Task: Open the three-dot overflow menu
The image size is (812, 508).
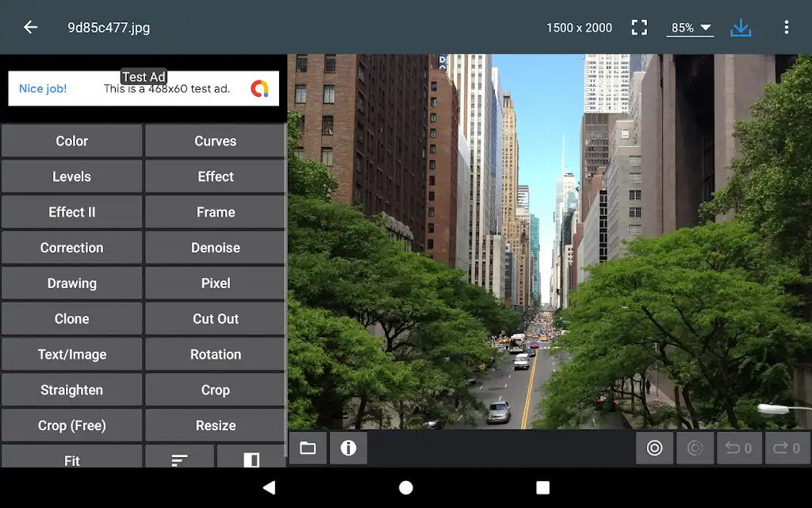Action: coord(786,28)
